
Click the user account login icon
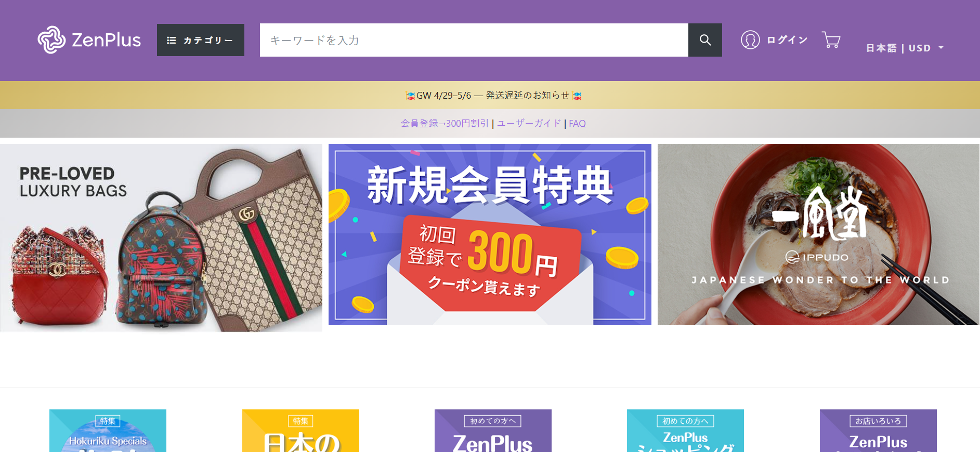pos(750,40)
